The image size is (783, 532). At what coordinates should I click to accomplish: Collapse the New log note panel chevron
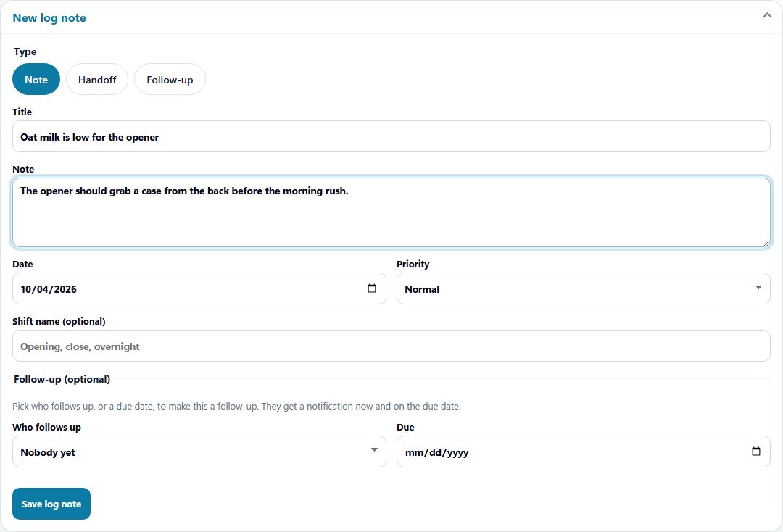pyautogui.click(x=767, y=15)
